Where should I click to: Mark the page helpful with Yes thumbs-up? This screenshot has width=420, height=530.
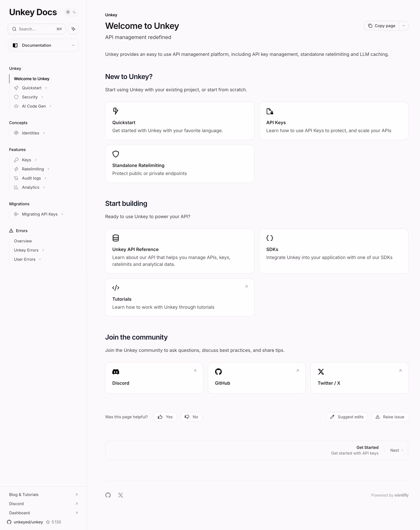[165, 417]
